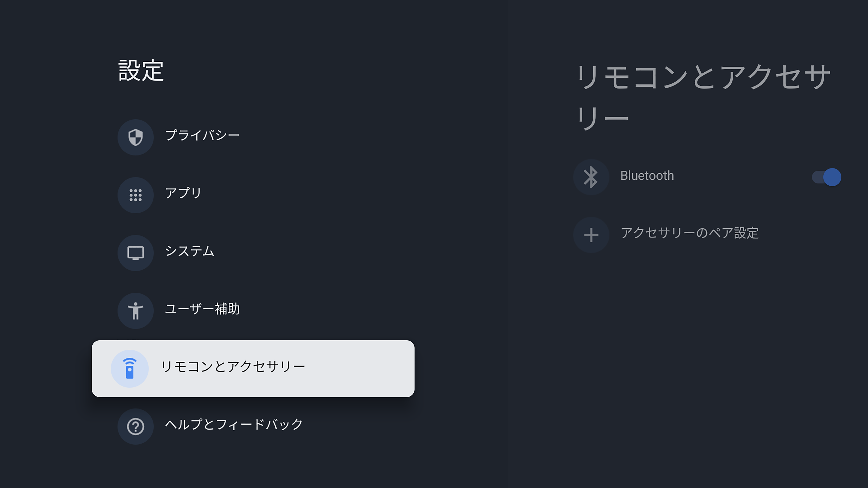Click the plus icon for pairing accessory
Image resolution: width=868 pixels, height=488 pixels.
point(591,235)
